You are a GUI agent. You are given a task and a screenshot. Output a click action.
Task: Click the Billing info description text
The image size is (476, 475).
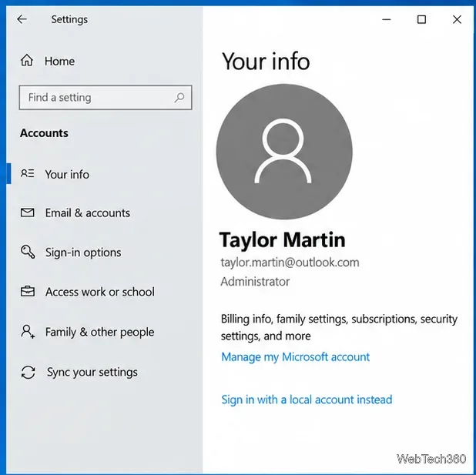(x=339, y=327)
